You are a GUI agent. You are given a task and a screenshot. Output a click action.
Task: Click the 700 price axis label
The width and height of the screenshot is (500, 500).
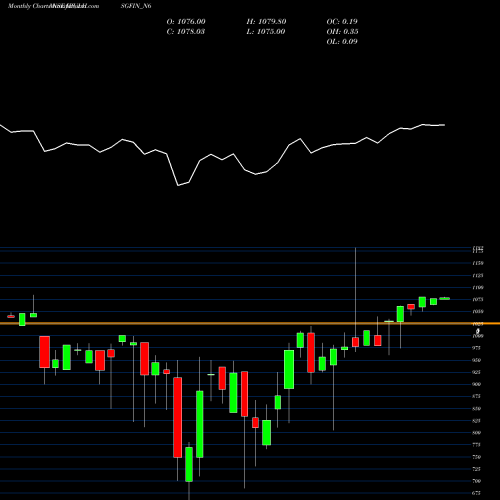pos(477,481)
